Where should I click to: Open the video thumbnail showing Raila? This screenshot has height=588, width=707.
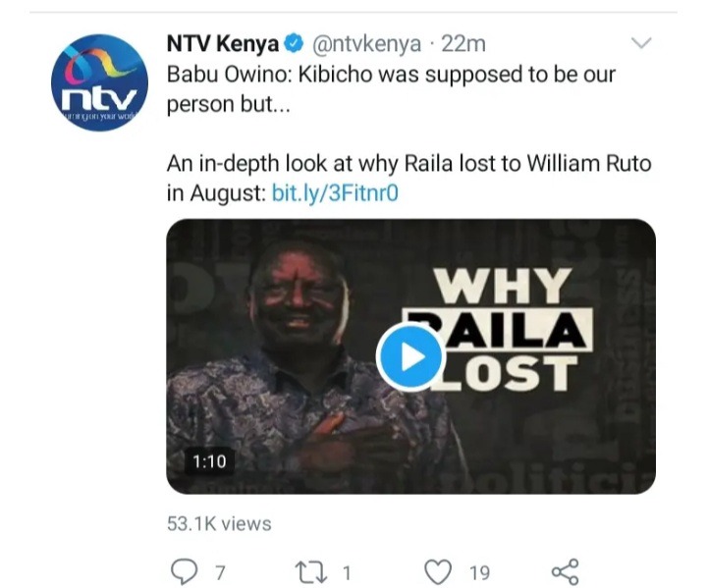point(410,356)
